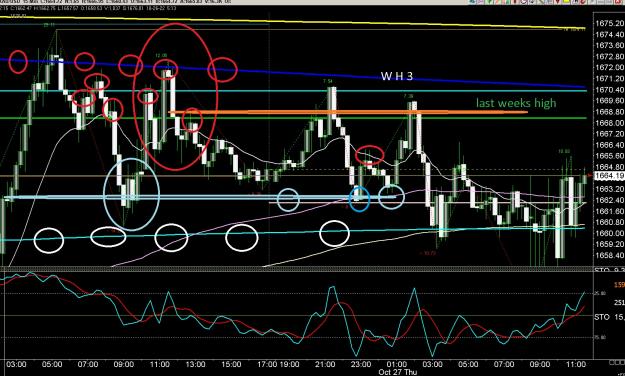The height and width of the screenshot is (376, 625).
Task: Click the 1671.20 price axis label
Action: (x=609, y=79)
